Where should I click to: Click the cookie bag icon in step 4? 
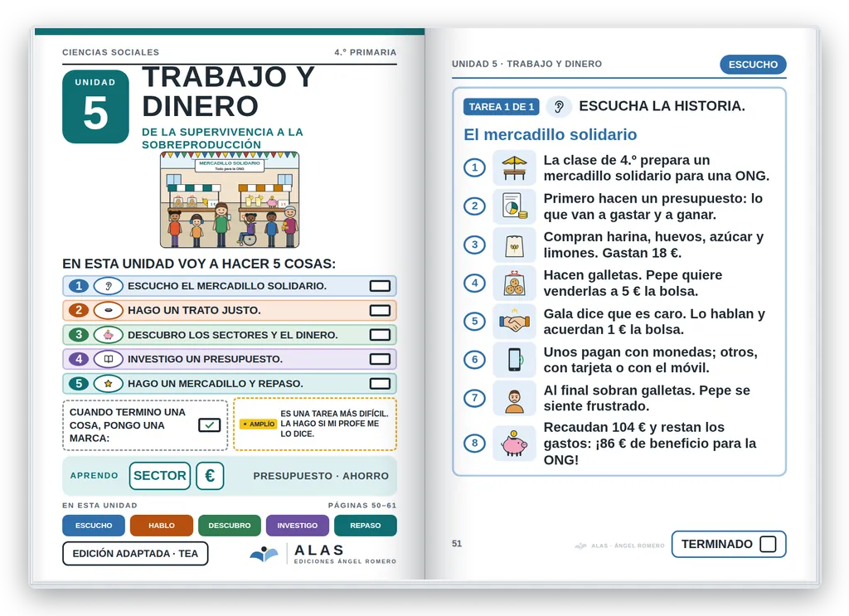[x=514, y=283]
